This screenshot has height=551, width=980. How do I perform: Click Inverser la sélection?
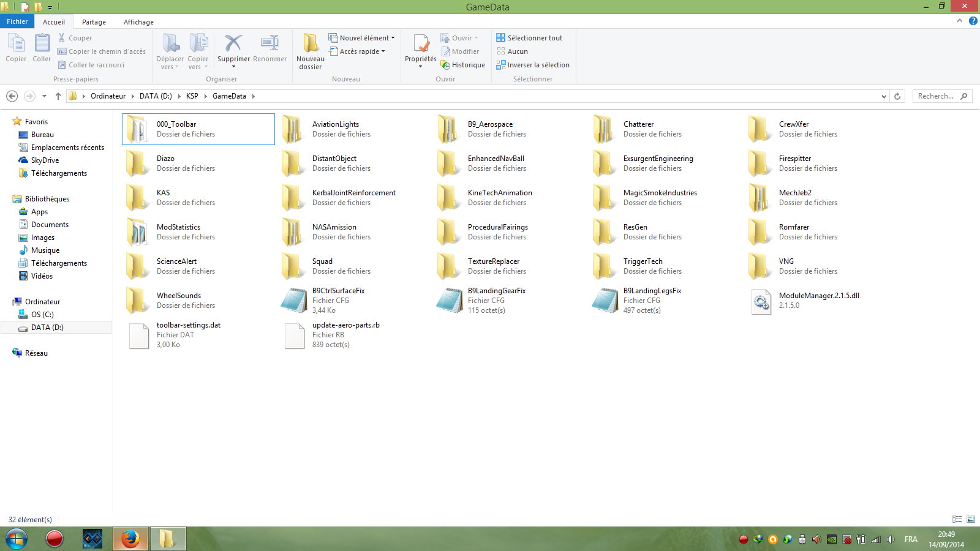tap(533, 65)
